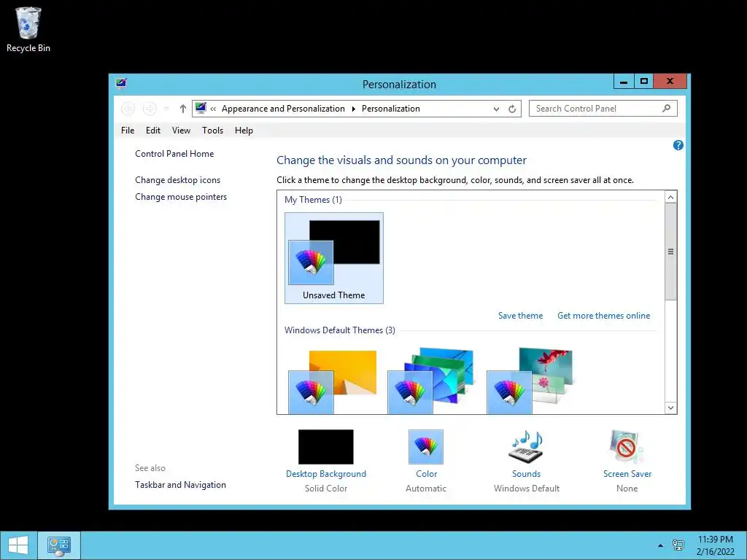The height and width of the screenshot is (560, 747).
Task: Open the Color swatch fan icon
Action: pyautogui.click(x=426, y=447)
